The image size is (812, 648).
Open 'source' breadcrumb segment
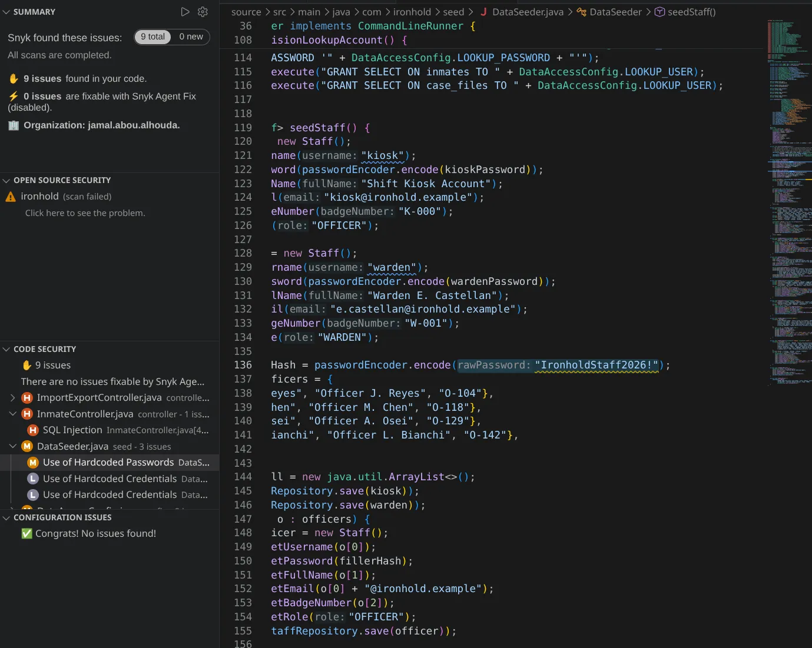[246, 12]
